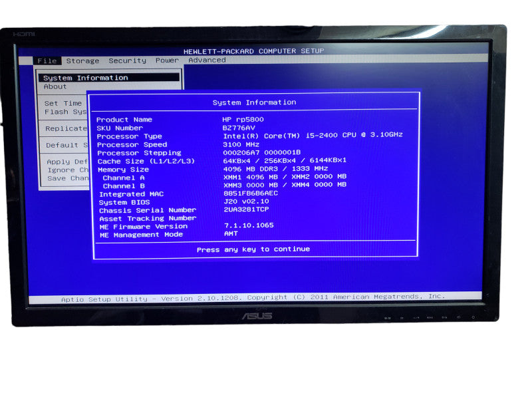Screen dimensions: 532x399
Task: Open the Security menu
Action: click(x=128, y=61)
